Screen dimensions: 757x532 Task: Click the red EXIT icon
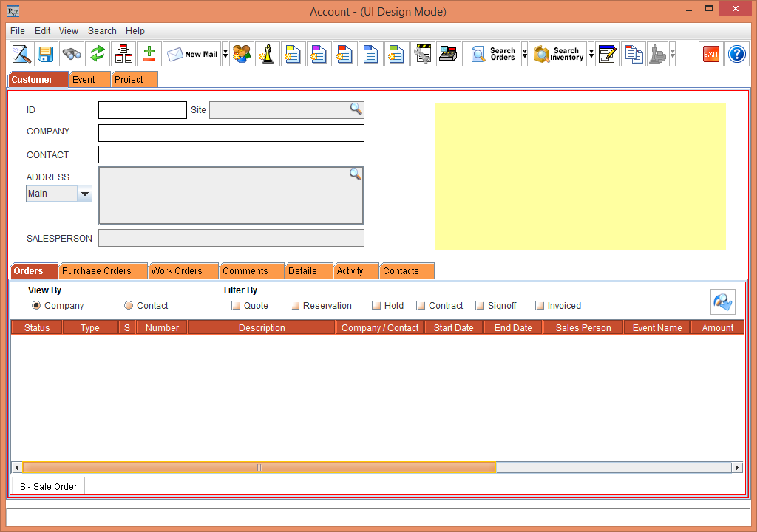[711, 55]
